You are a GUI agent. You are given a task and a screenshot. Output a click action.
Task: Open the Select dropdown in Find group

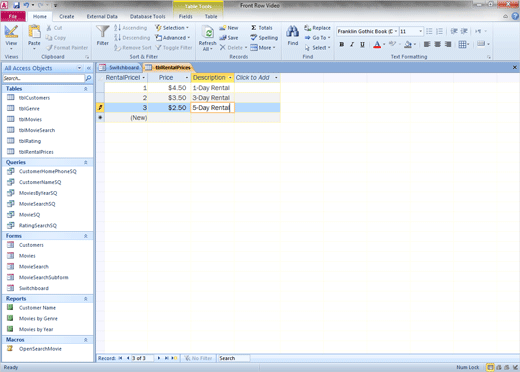point(317,48)
